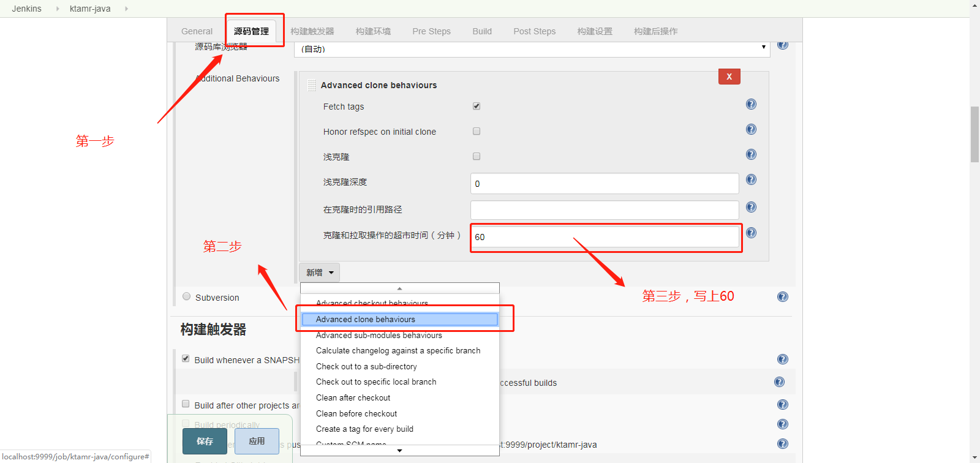Screen dimensions: 980x463
Task: Focus the clone timeout field showing 60
Action: pyautogui.click(x=605, y=237)
